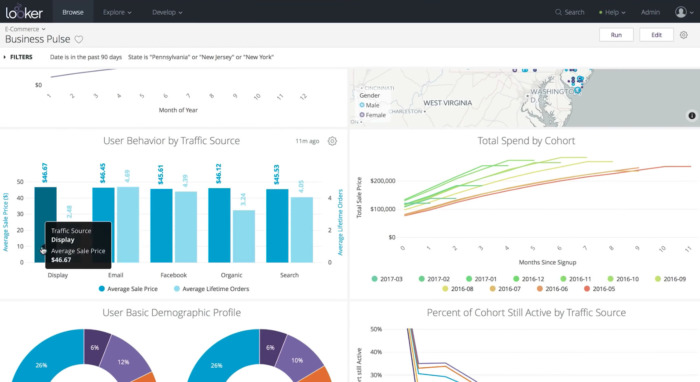The width and height of the screenshot is (700, 382).
Task: Open the dashboard settings gear
Action: [683, 35]
